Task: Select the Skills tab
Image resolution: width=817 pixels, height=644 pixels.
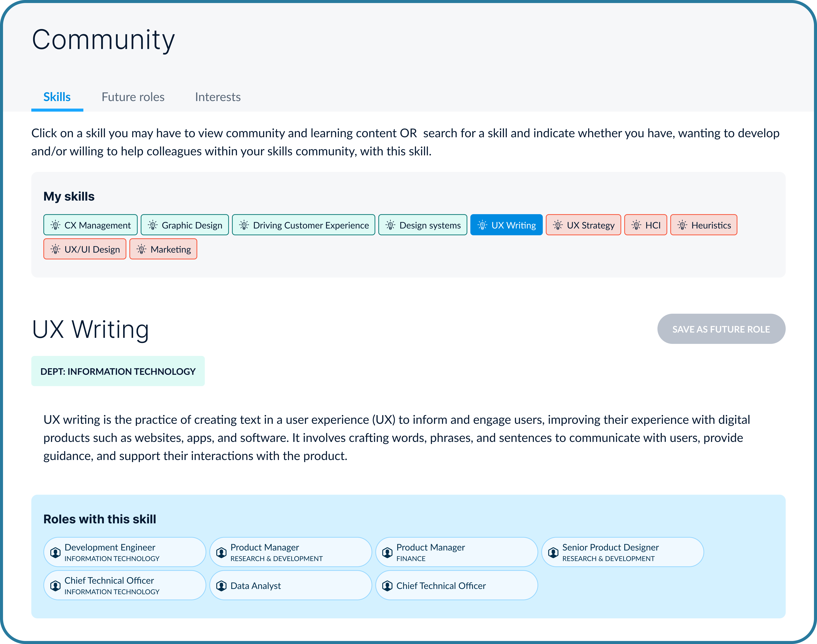Action: click(x=57, y=97)
